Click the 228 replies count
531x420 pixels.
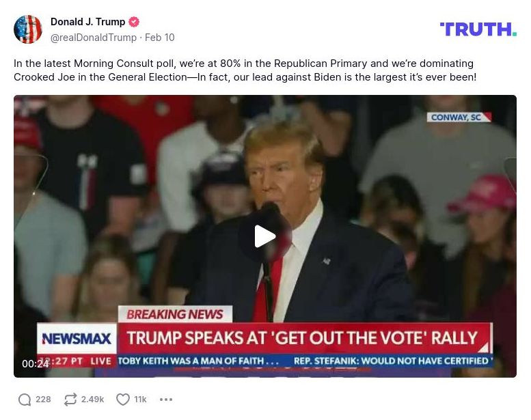43,400
